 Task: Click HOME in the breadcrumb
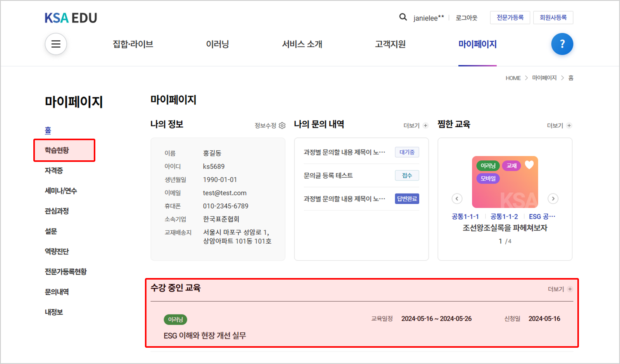(513, 78)
